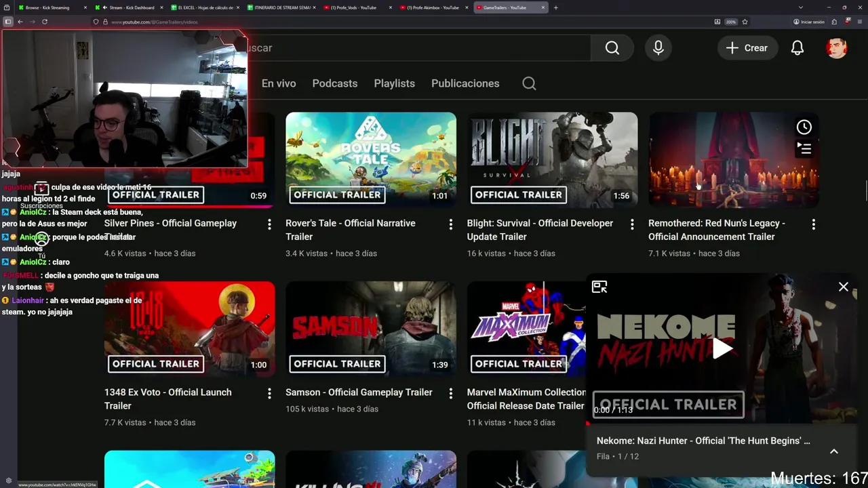Open options menu for Silver Pines video
The width and height of the screenshot is (868, 488).
coord(269,224)
